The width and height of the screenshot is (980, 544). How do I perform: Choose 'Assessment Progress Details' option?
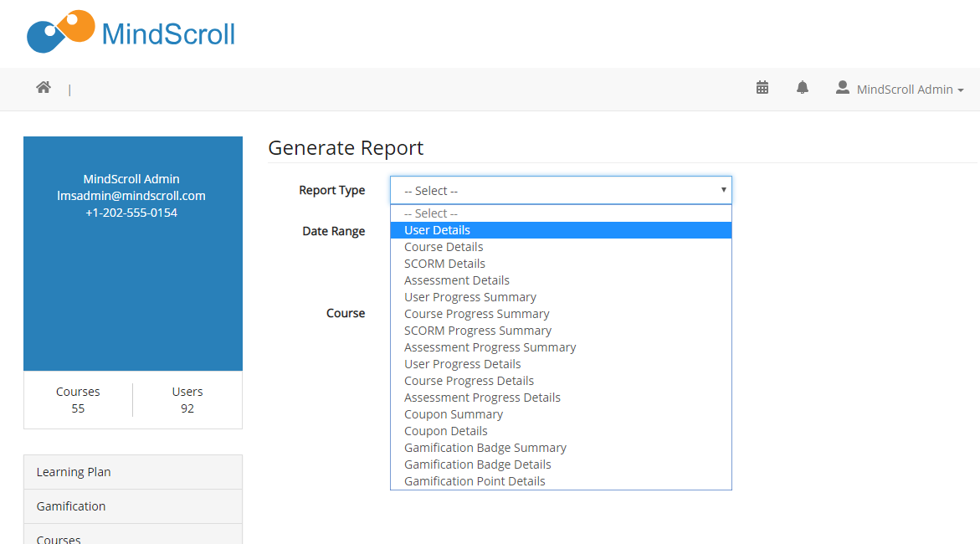tap(561, 398)
